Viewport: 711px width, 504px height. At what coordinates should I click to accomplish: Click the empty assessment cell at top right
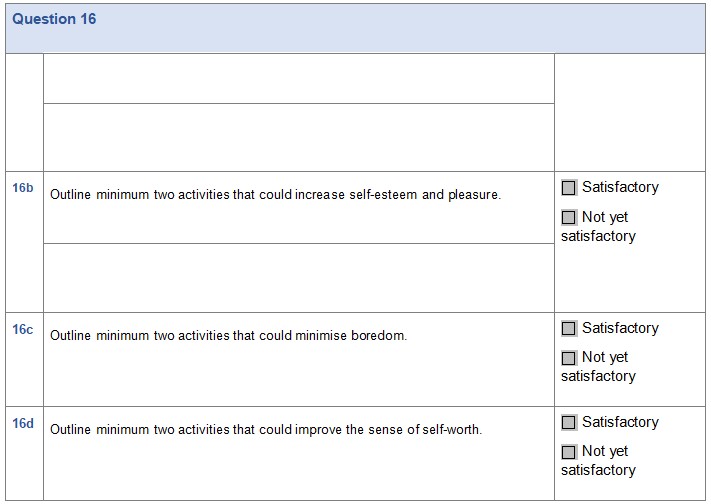629,111
